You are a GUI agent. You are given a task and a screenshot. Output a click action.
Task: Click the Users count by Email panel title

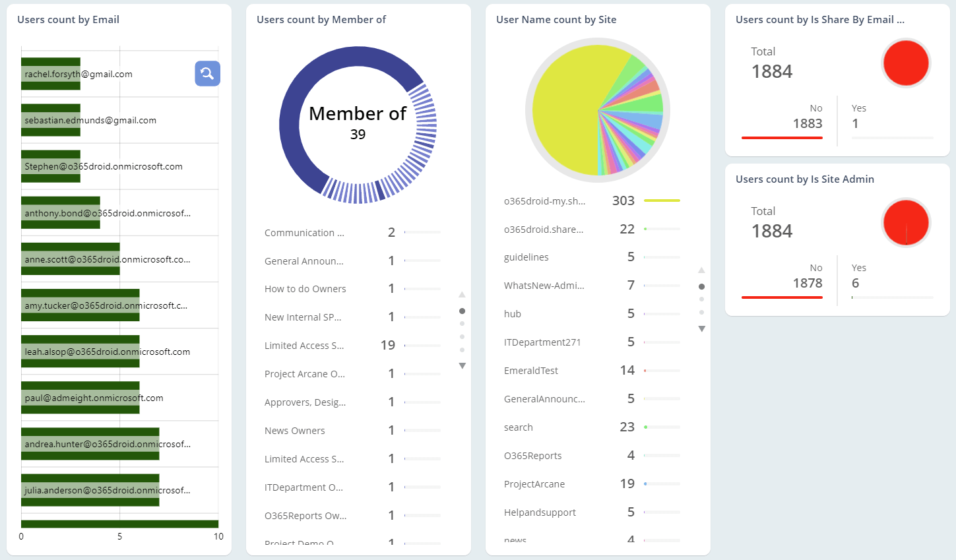[x=68, y=19]
